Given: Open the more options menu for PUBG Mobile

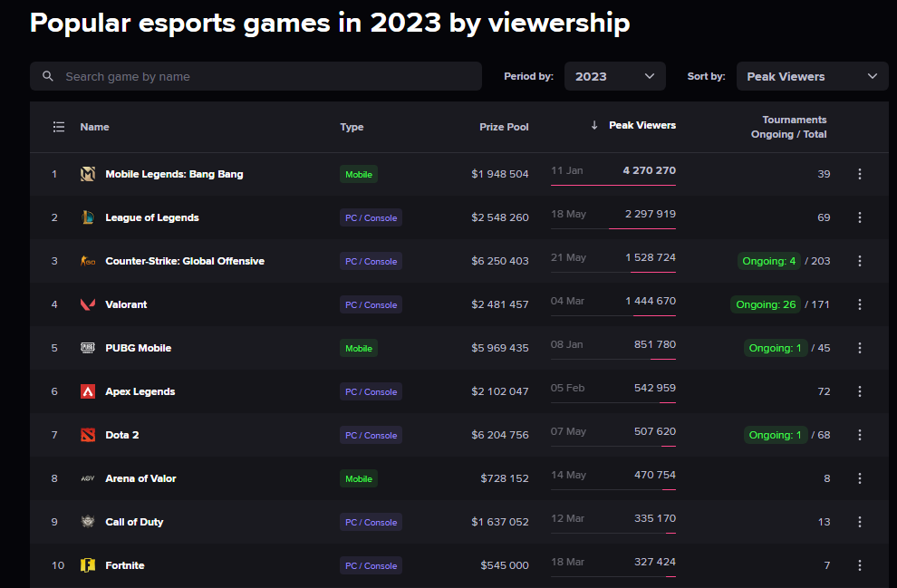Looking at the screenshot, I should 859,348.
